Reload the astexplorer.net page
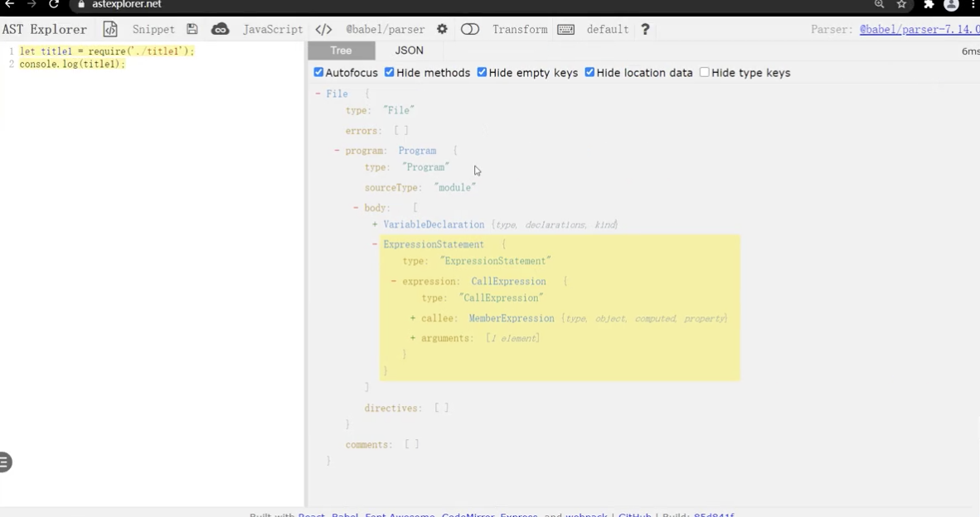This screenshot has width=980, height=517. (54, 4)
